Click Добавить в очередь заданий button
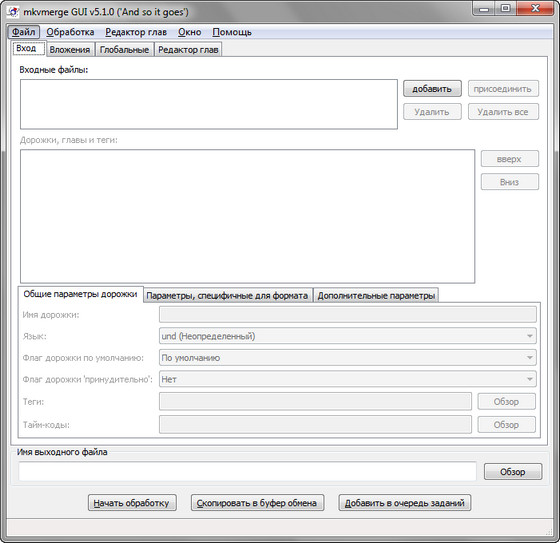 [405, 503]
